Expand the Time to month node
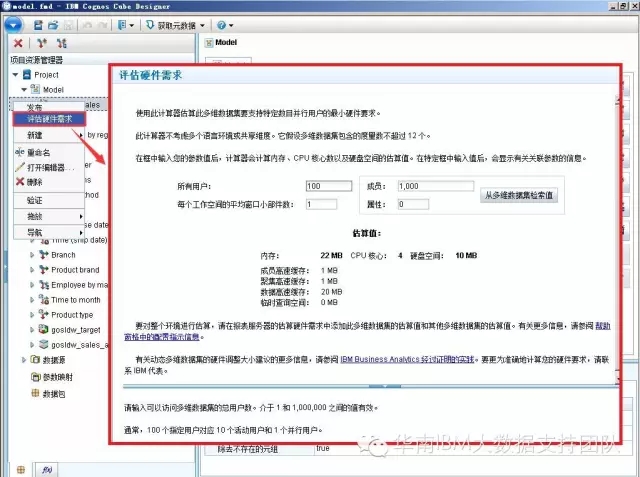 (32, 300)
